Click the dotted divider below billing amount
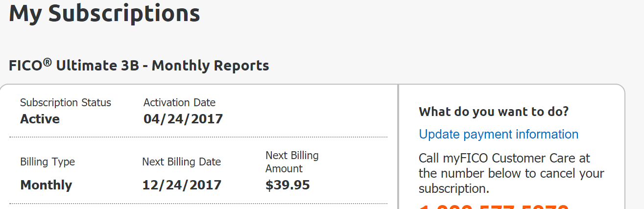Image resolution: width=644 pixels, height=209 pixels. coord(198,203)
